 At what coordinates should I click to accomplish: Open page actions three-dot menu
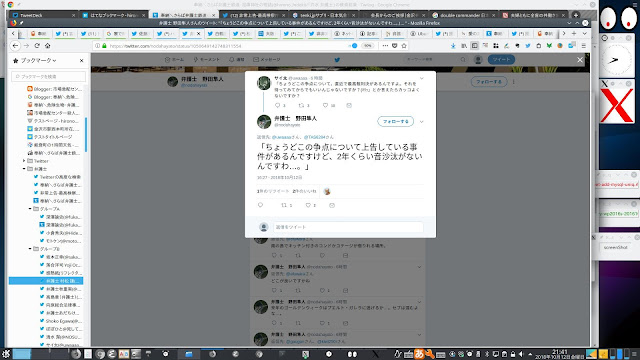click(x=385, y=46)
